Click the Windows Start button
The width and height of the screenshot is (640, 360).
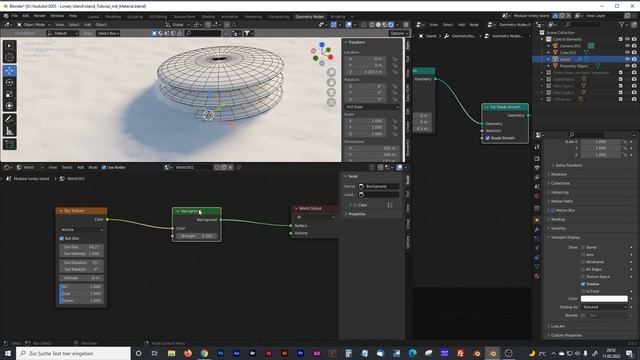8,353
